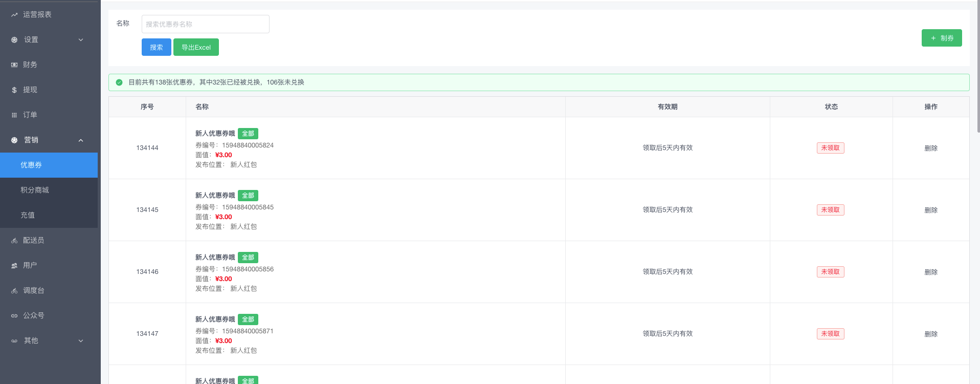Open the 公众号 menu item
The width and height of the screenshot is (980, 384).
pos(49,316)
